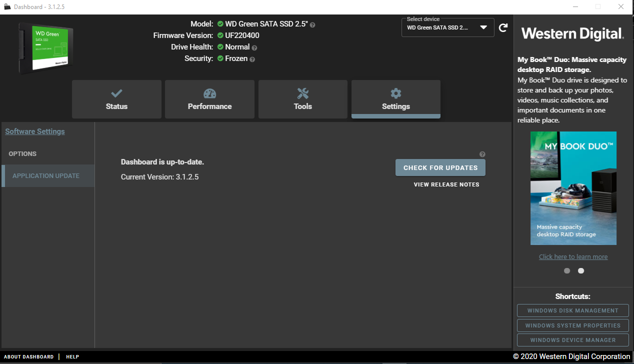Open Windows Device Manager shortcut
Screen dimensions: 634x364
pos(573,340)
